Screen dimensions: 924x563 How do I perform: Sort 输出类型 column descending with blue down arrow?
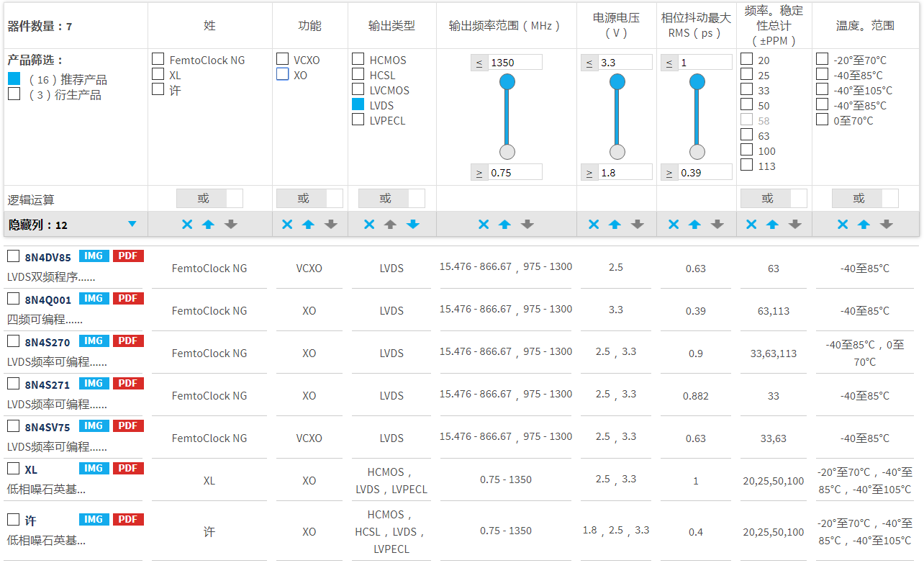tap(412, 225)
